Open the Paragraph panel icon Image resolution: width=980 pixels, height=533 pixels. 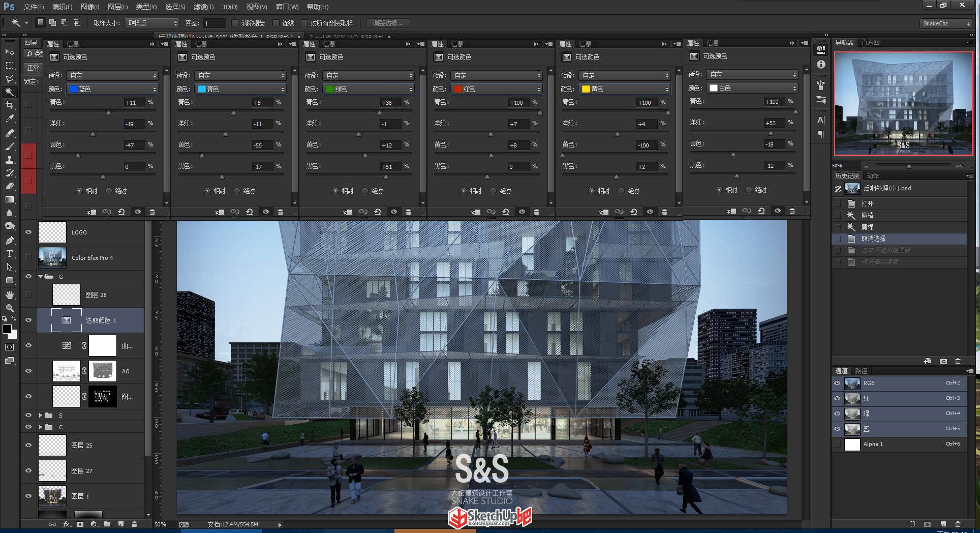(821, 134)
